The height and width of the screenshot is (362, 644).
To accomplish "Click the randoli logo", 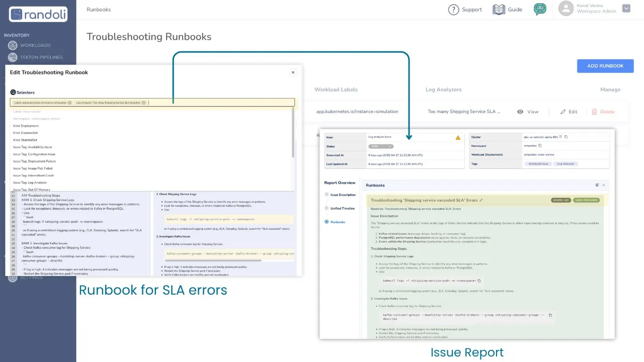I will 38,14.
